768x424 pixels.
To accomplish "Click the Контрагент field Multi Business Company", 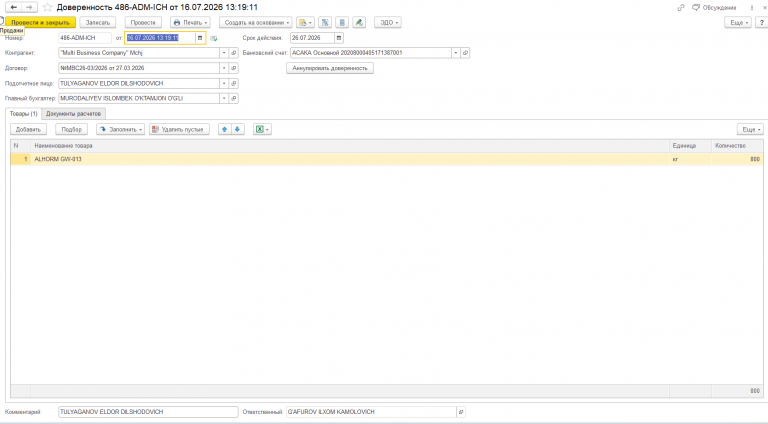I will tap(139, 53).
